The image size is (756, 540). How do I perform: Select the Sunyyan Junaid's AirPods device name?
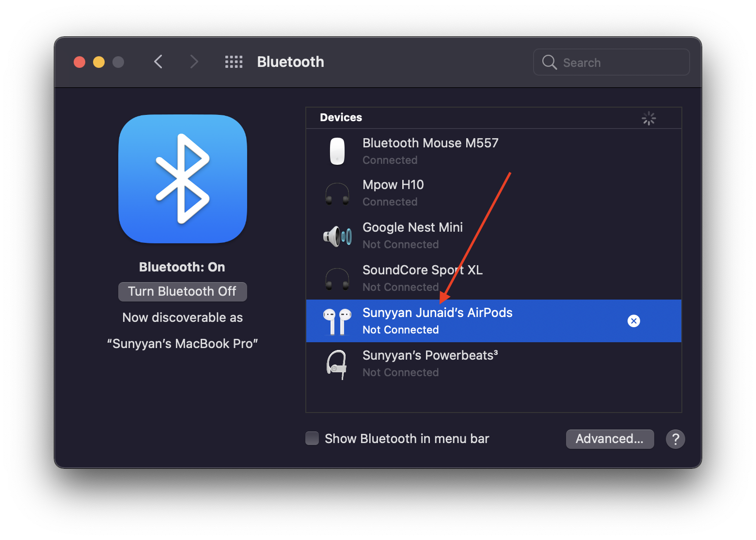click(x=438, y=313)
